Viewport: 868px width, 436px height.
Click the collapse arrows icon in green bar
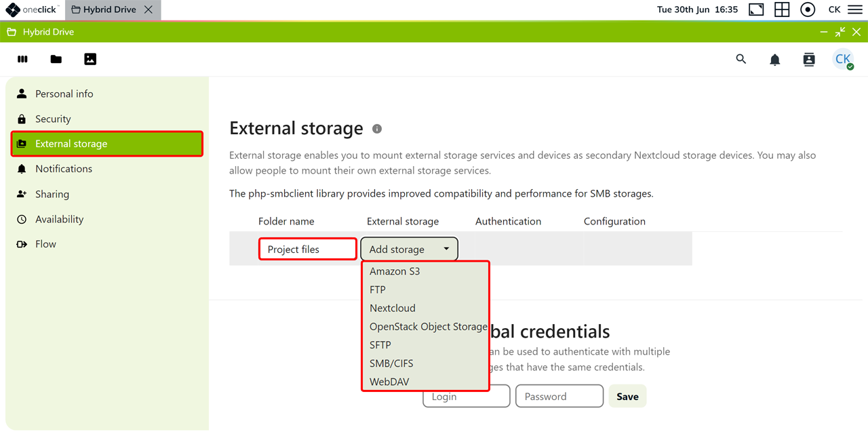pos(840,32)
